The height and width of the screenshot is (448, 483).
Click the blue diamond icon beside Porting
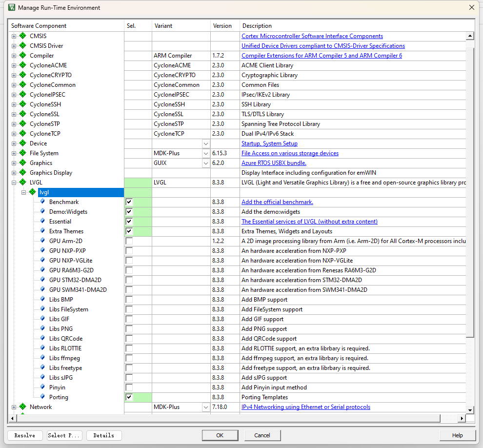coord(42,397)
